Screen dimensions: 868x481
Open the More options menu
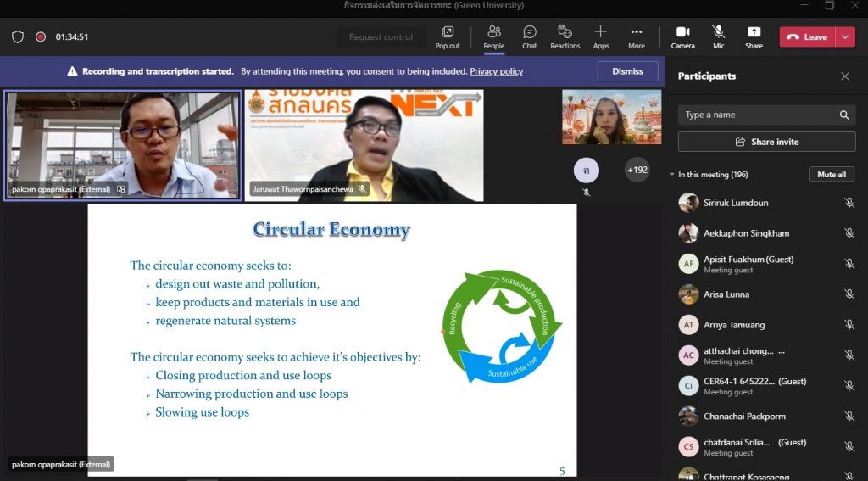tap(637, 36)
